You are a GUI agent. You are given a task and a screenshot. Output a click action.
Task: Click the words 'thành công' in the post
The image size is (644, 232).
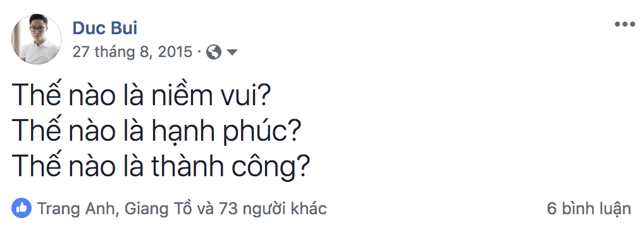pyautogui.click(x=225, y=167)
